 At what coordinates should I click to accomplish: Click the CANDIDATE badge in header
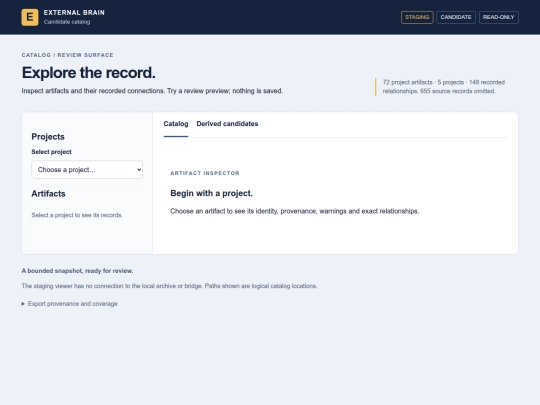(x=456, y=17)
